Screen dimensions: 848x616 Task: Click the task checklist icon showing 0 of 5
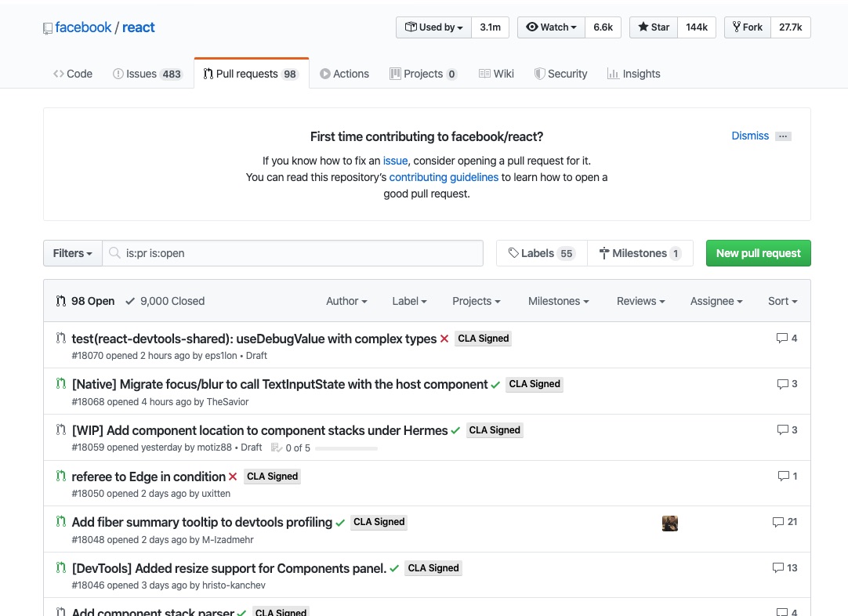coord(277,448)
